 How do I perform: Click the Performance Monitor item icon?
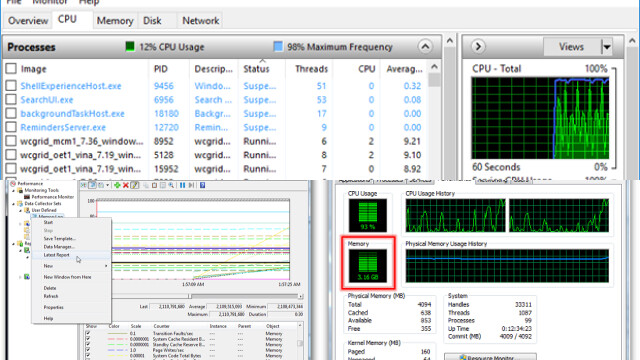click(27, 197)
